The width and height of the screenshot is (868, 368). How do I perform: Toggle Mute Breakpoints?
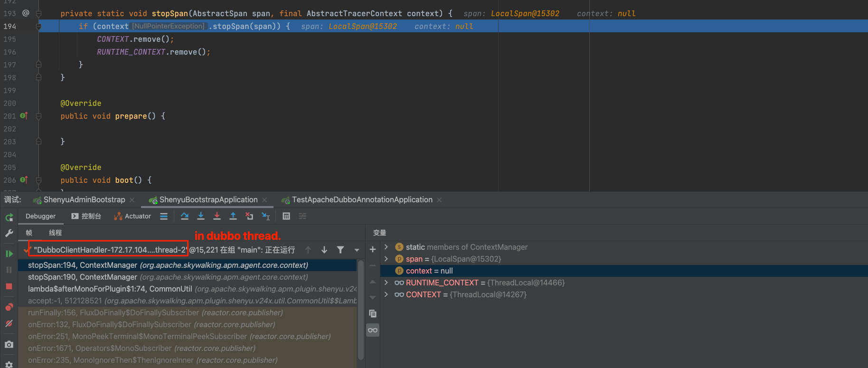pos(9,323)
